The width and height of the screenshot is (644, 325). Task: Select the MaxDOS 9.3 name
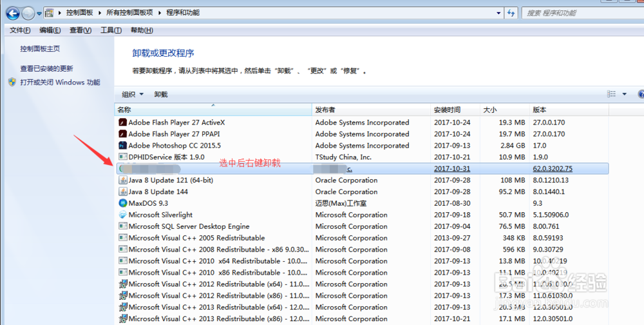pyautogui.click(x=148, y=203)
